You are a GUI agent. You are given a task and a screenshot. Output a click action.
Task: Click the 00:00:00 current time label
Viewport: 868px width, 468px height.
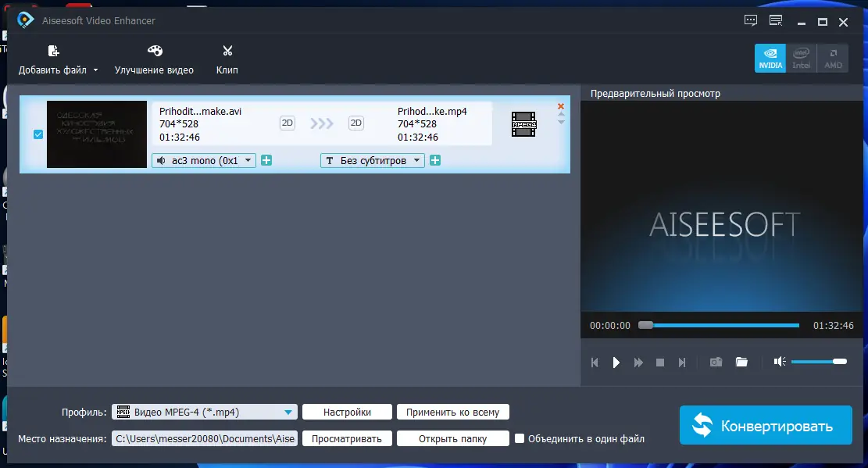(610, 326)
